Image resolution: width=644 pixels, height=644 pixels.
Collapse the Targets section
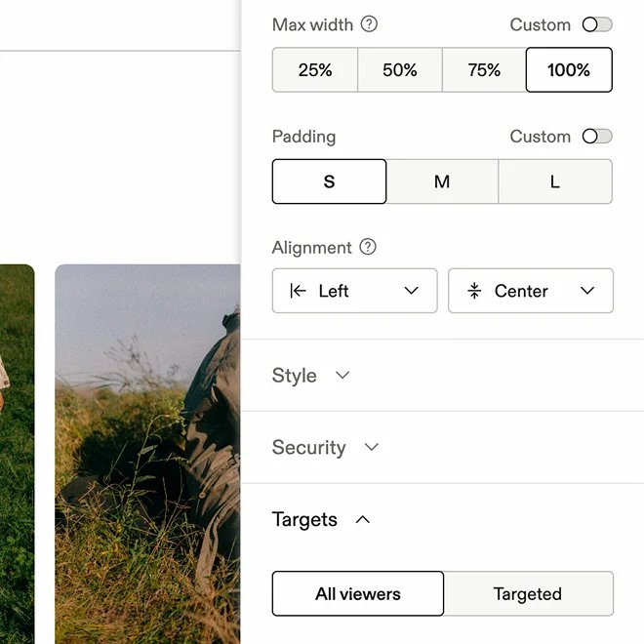coord(321,519)
